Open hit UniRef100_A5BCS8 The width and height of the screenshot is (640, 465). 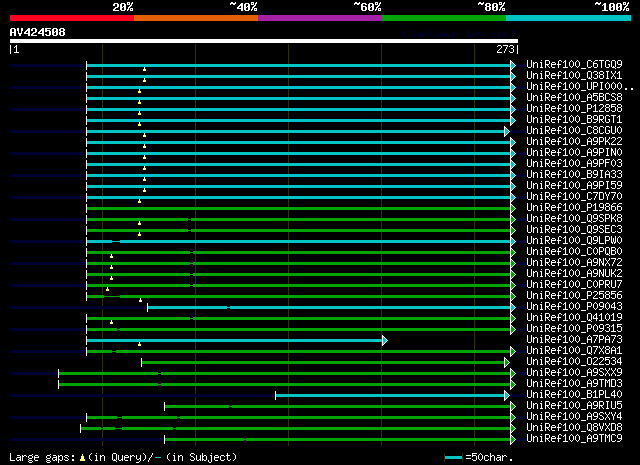click(574, 98)
